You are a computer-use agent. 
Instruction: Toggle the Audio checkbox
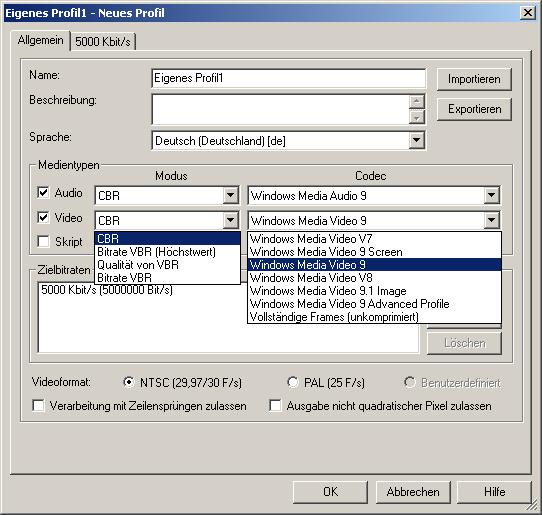pos(43,193)
